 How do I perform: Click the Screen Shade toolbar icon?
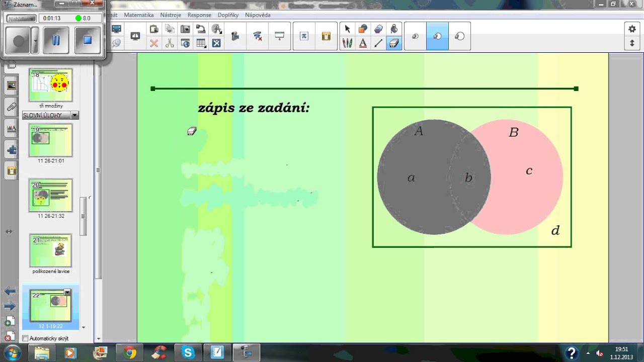coord(279,36)
